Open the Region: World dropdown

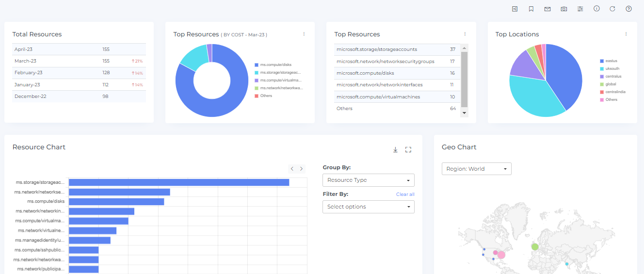coord(476,169)
